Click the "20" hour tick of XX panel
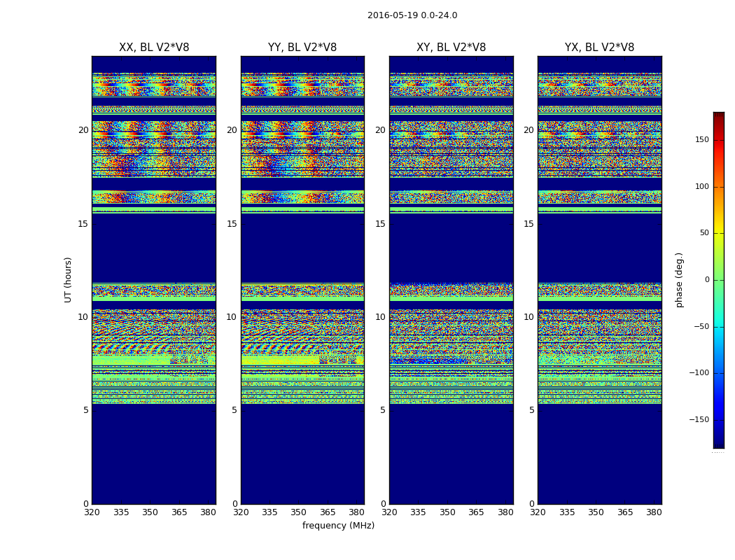The width and height of the screenshot is (735, 560). click(x=83, y=130)
